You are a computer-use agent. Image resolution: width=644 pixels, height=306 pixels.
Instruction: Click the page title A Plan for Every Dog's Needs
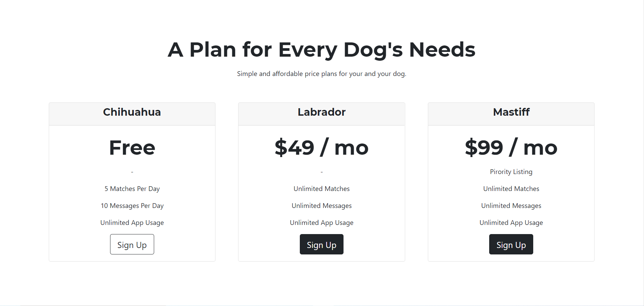[x=321, y=50]
